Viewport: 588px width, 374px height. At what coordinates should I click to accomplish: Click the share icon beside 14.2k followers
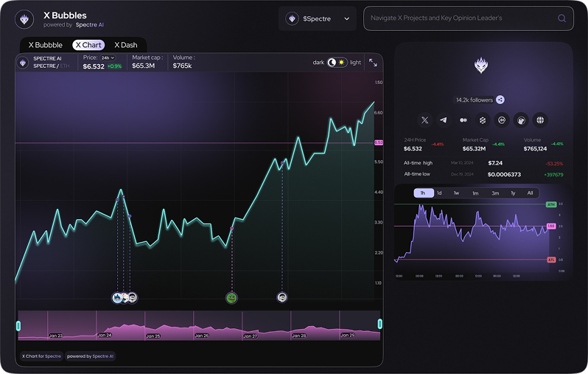500,100
